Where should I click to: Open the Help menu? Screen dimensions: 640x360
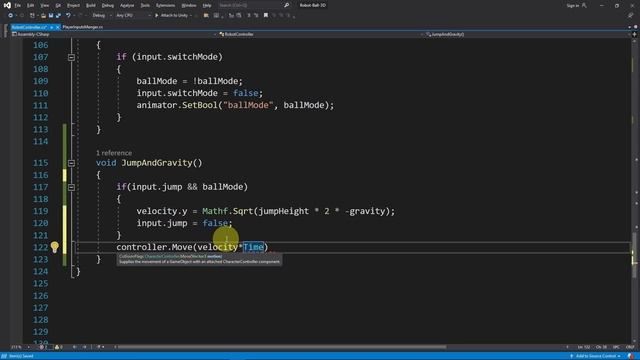207,6
